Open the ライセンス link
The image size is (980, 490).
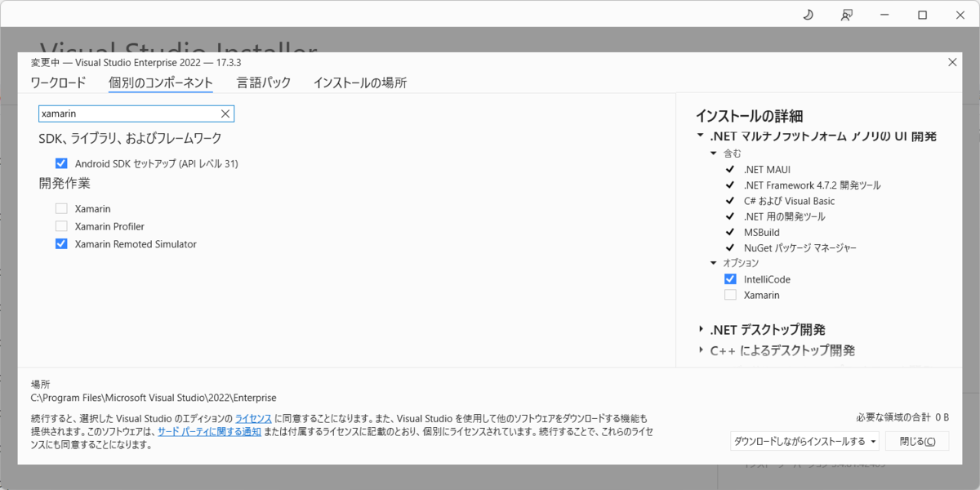click(x=253, y=418)
